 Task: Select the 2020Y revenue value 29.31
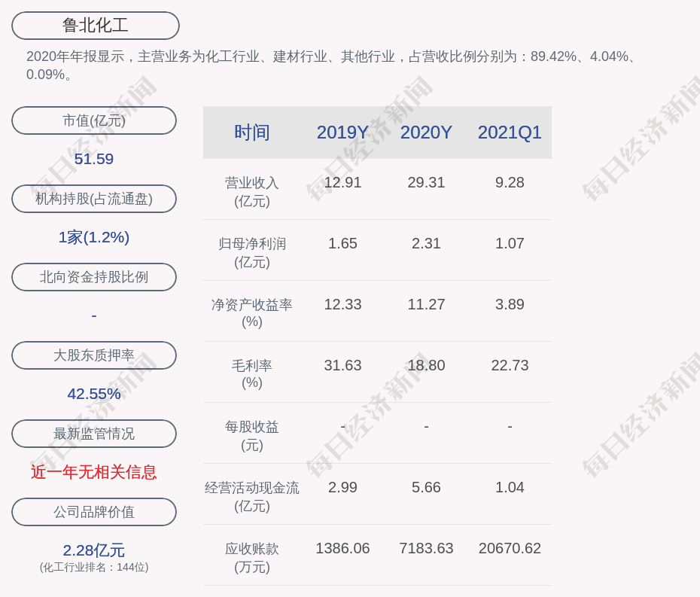[x=426, y=183]
